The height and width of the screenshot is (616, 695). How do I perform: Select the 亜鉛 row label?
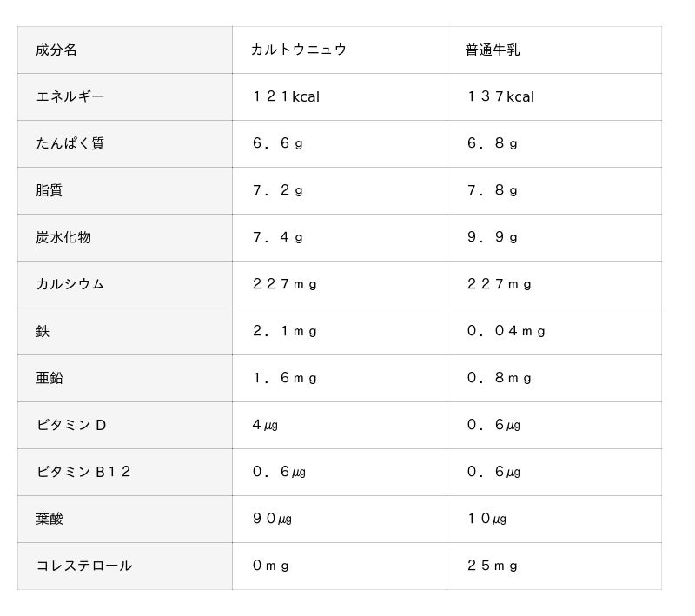50,378
